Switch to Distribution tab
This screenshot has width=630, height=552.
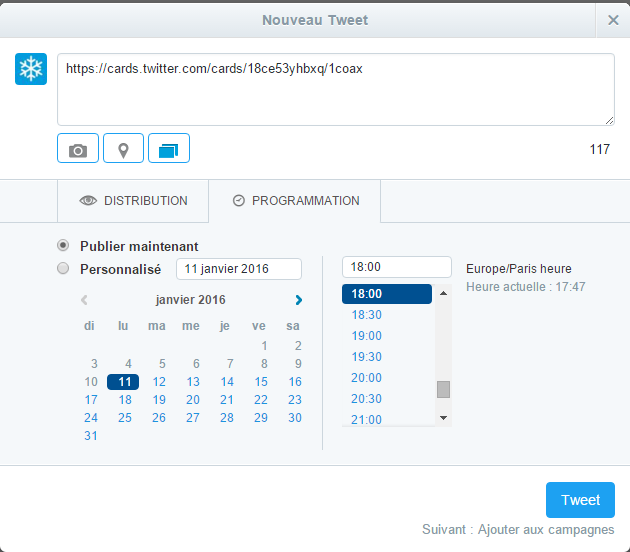pos(134,201)
